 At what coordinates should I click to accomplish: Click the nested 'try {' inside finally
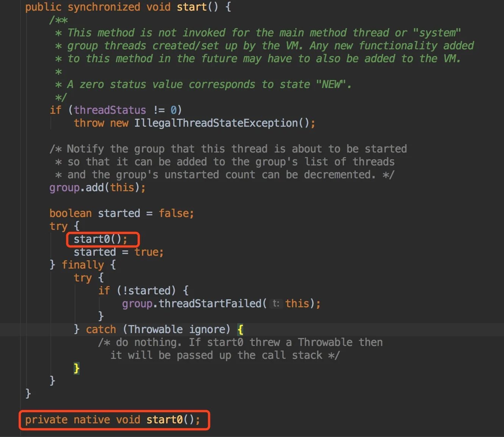(89, 278)
